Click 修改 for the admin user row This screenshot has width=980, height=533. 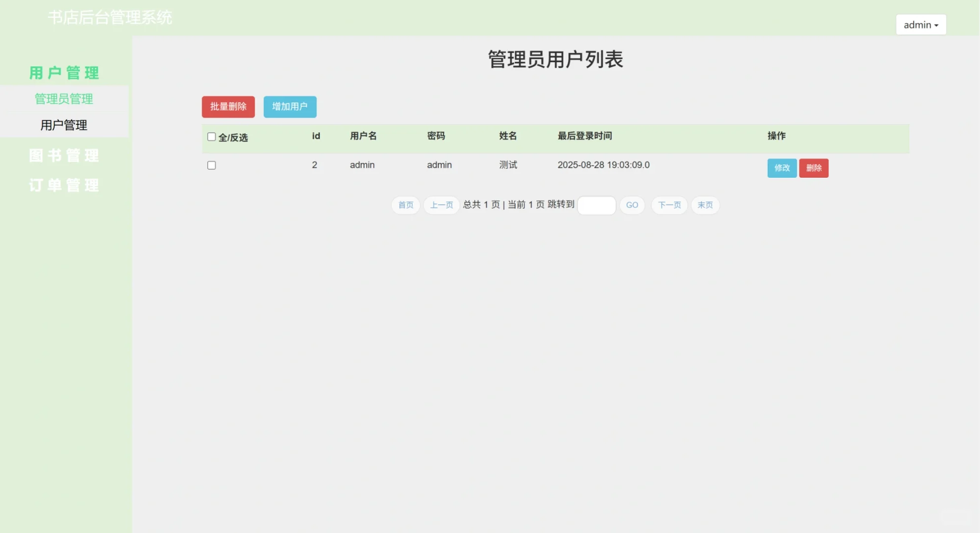click(x=782, y=168)
